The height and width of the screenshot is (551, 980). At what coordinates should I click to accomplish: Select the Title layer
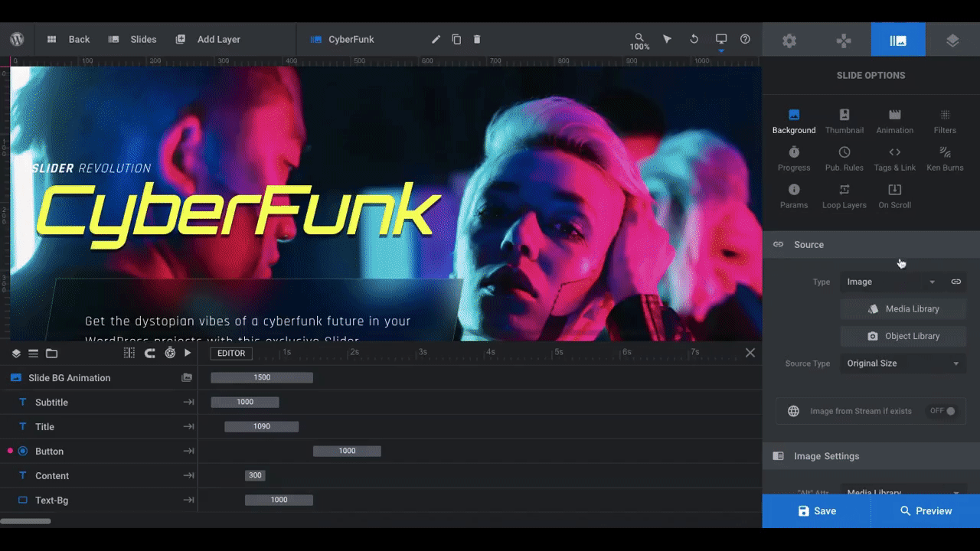tap(99, 427)
